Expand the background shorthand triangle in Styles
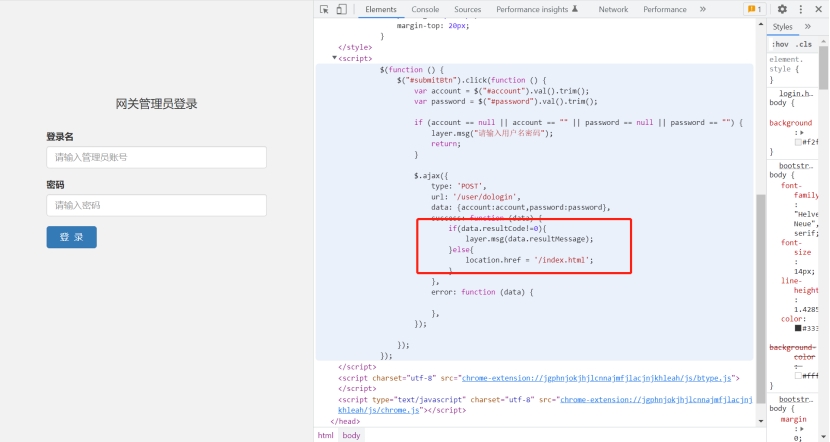 pyautogui.click(x=802, y=132)
